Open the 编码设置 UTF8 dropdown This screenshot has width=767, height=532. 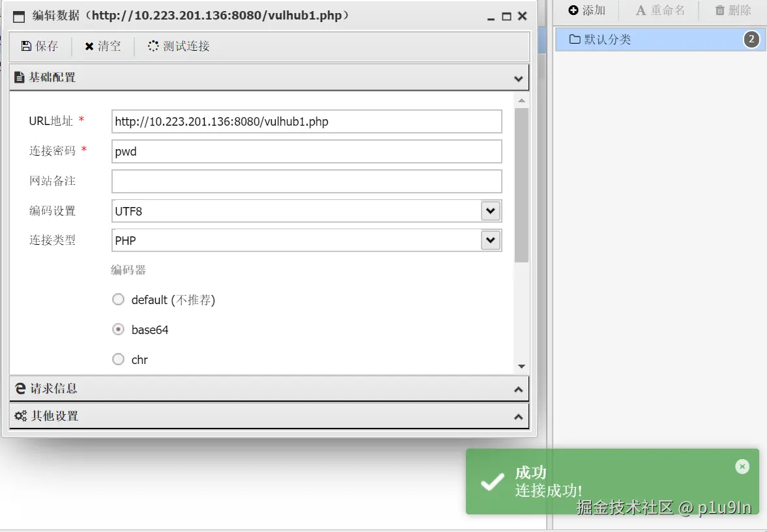click(491, 211)
